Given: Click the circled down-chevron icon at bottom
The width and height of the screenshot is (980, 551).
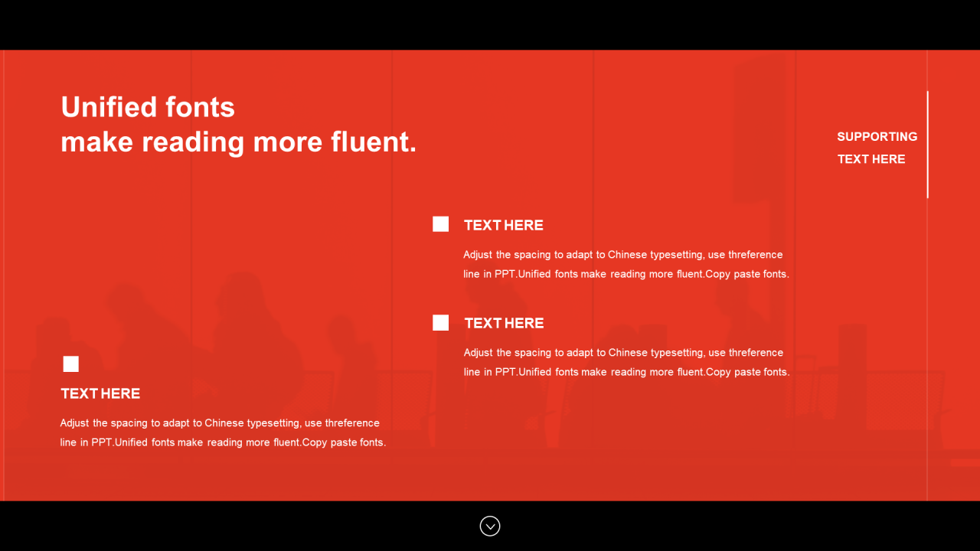Looking at the screenshot, I should pos(490,526).
